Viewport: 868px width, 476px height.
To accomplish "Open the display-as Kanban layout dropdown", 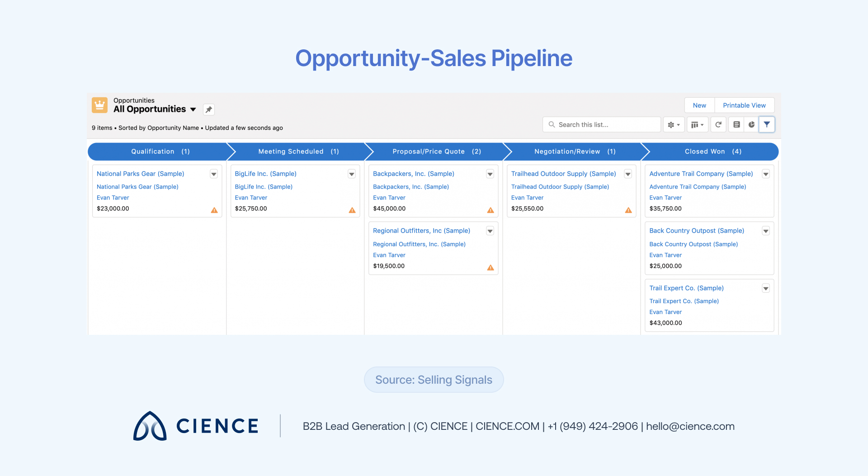I will click(x=697, y=124).
